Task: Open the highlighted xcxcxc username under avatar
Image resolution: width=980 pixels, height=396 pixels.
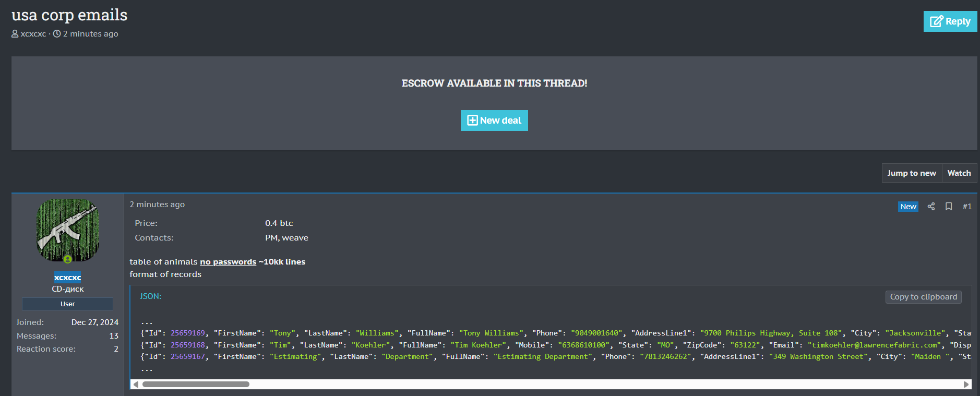Action: pos(67,278)
